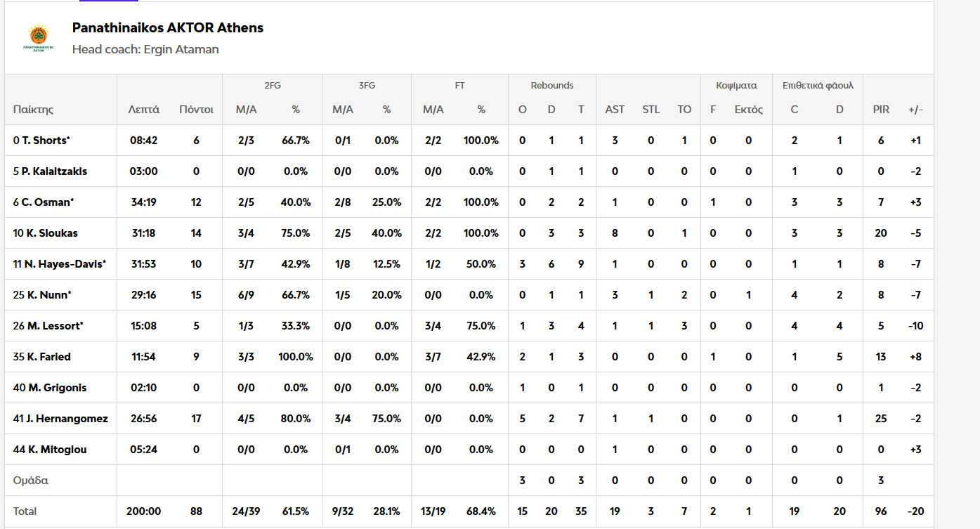Screen dimensions: 980x529
Task: Click the Λεπτά column header
Action: tap(144, 110)
